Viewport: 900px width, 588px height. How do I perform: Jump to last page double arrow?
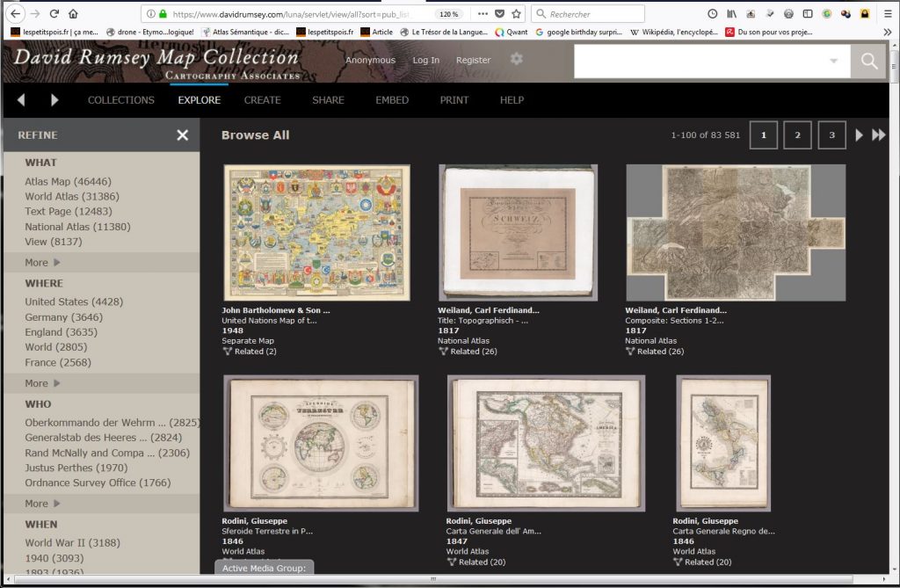point(878,135)
